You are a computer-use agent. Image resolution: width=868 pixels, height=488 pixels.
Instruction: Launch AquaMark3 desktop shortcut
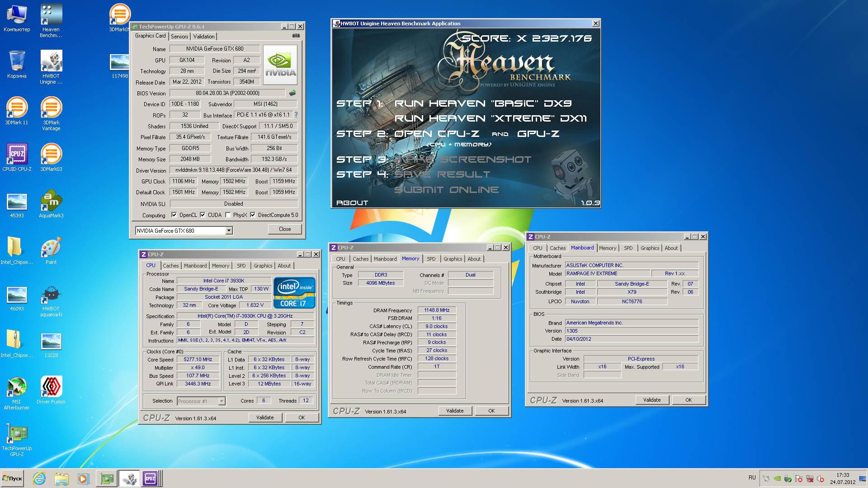(51, 204)
